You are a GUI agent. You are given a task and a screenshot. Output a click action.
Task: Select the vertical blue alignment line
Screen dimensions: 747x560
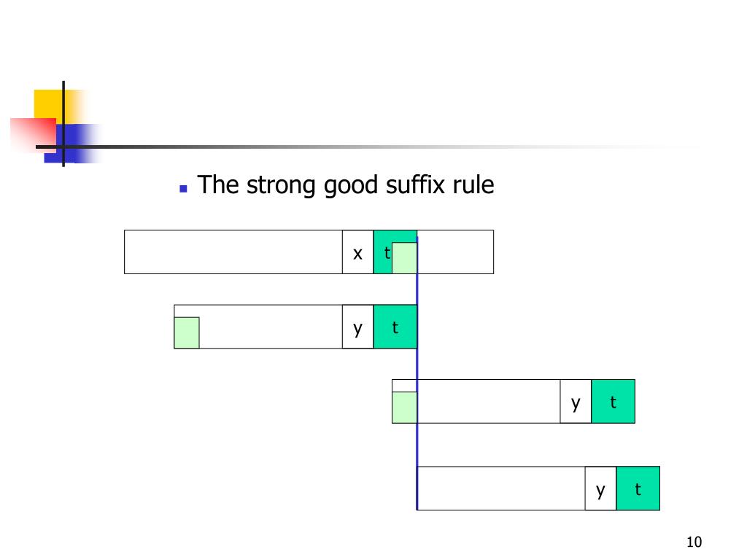tap(417, 371)
